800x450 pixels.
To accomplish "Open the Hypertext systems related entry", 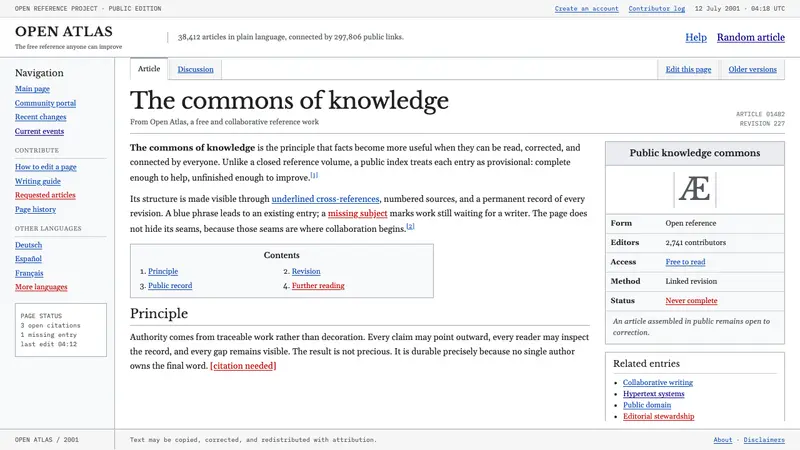I will pyautogui.click(x=654, y=393).
